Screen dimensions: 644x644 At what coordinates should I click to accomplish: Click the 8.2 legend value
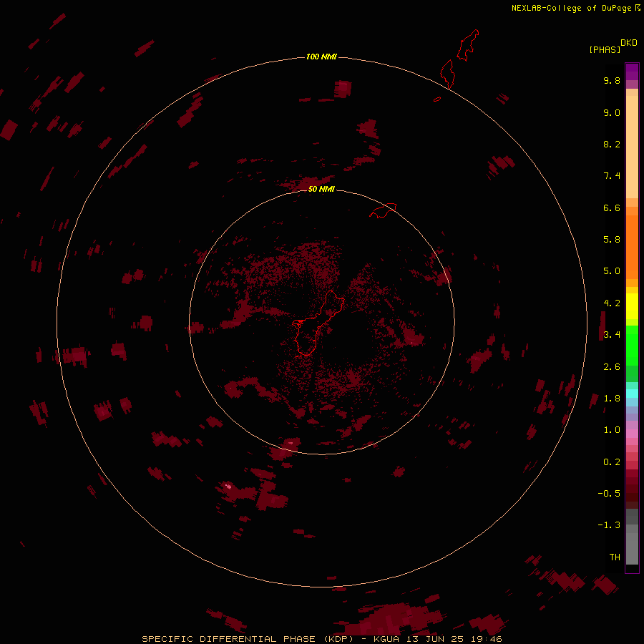point(612,144)
